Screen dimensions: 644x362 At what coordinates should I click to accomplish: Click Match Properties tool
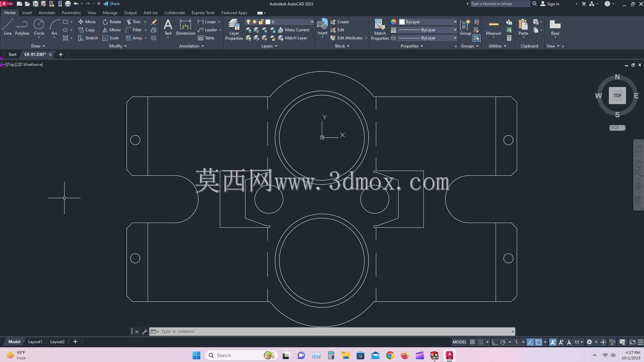pyautogui.click(x=380, y=30)
